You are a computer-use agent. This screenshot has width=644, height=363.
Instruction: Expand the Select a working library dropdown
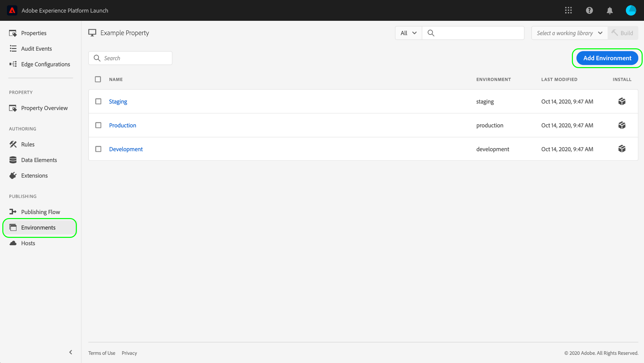click(569, 33)
